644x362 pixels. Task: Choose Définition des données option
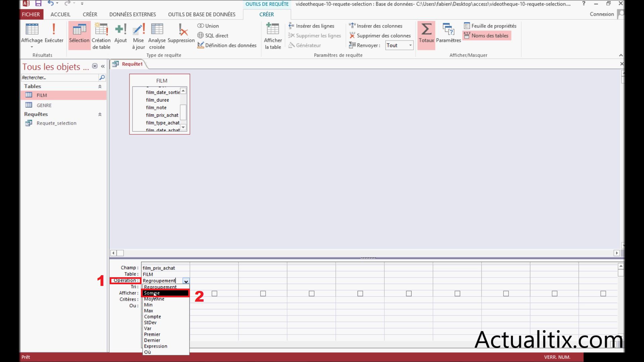tap(227, 45)
